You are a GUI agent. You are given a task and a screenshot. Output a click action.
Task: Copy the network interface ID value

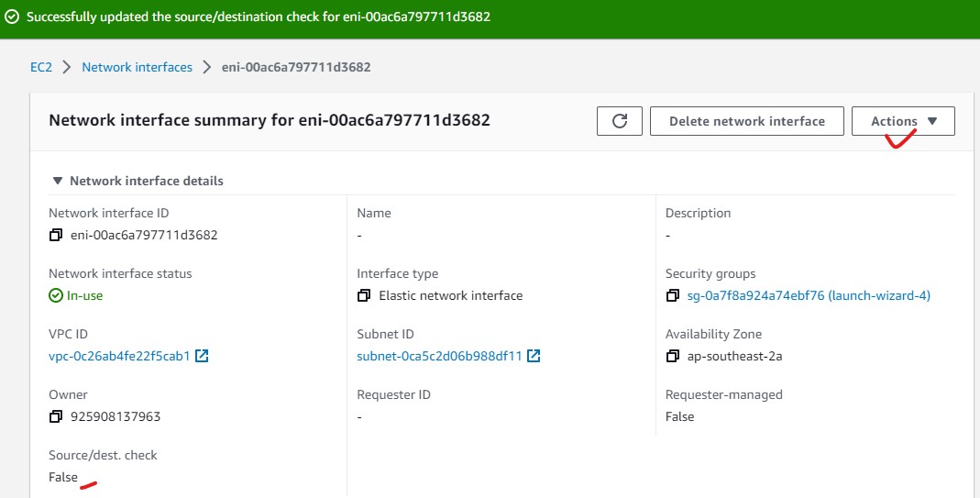click(x=56, y=235)
